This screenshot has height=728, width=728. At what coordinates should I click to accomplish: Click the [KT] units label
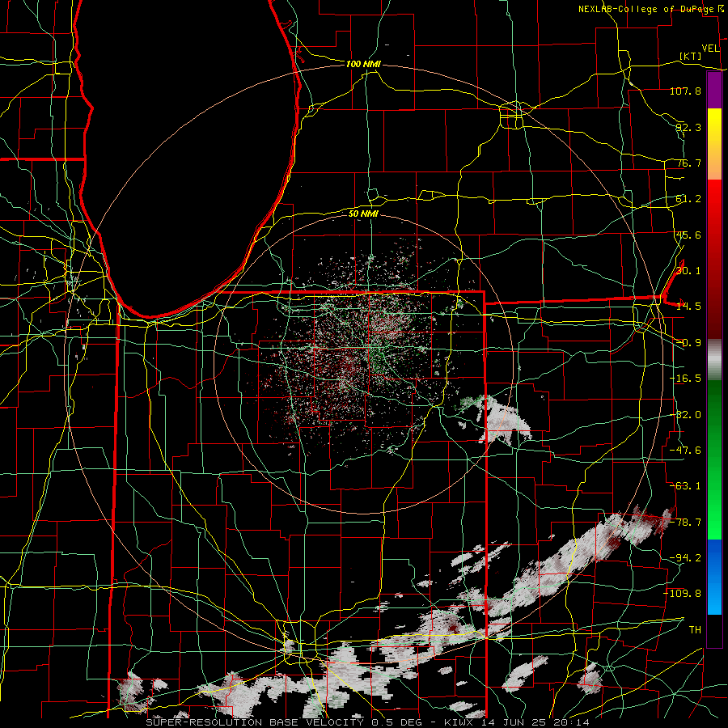[691, 56]
